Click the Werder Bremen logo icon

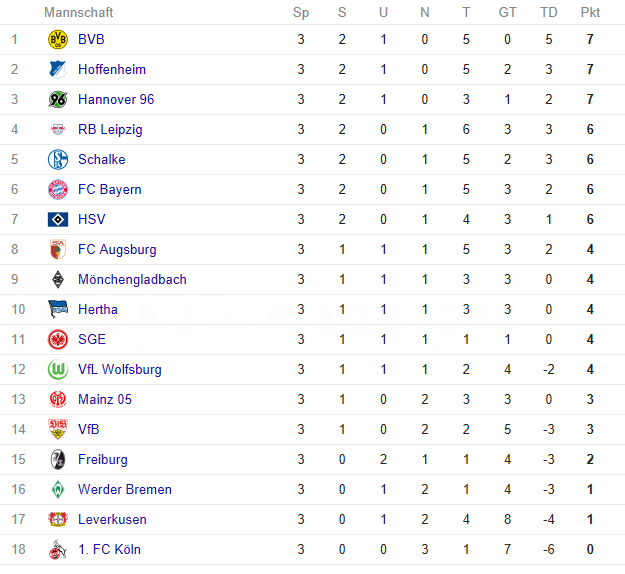pos(58,489)
